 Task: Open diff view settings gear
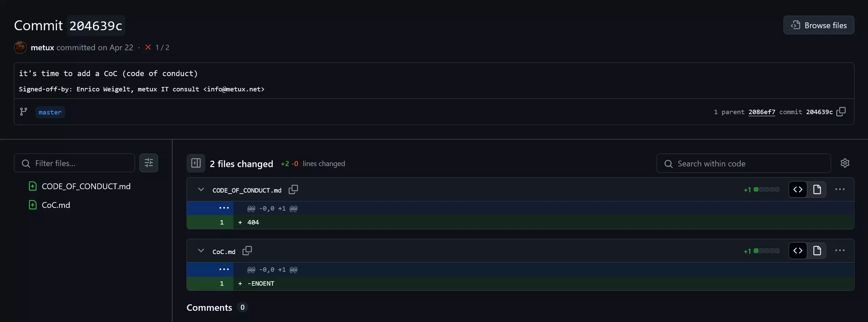click(x=845, y=163)
